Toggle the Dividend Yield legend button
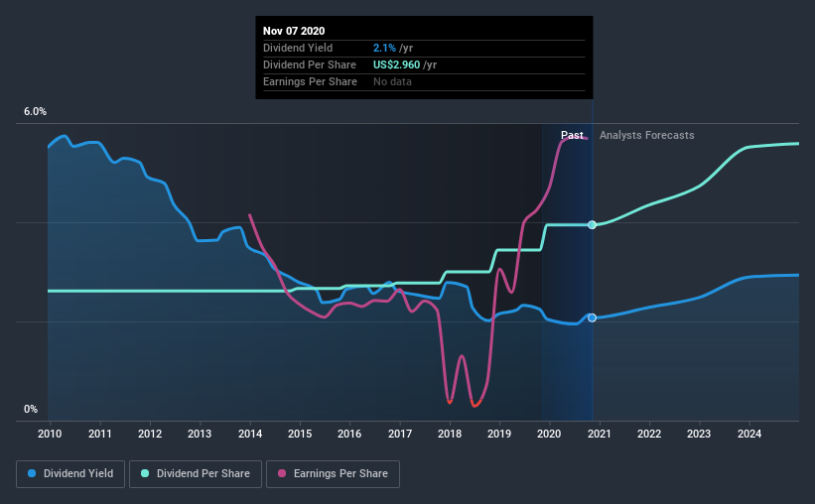Viewport: 815px width, 504px height. 70,474
